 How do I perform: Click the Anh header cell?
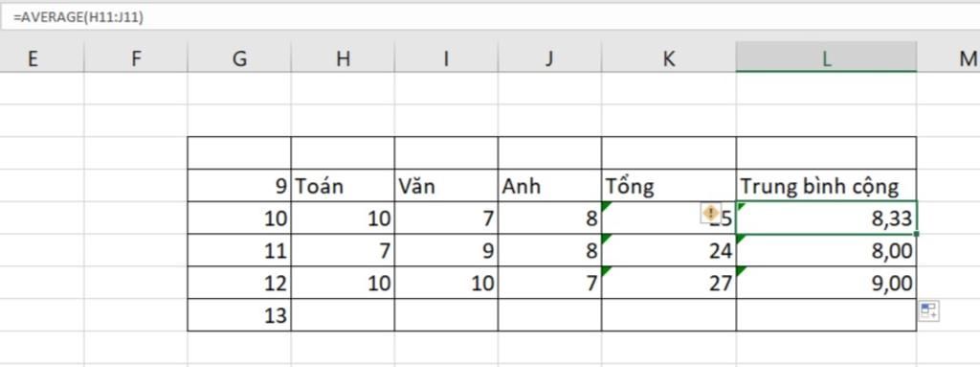tap(550, 185)
